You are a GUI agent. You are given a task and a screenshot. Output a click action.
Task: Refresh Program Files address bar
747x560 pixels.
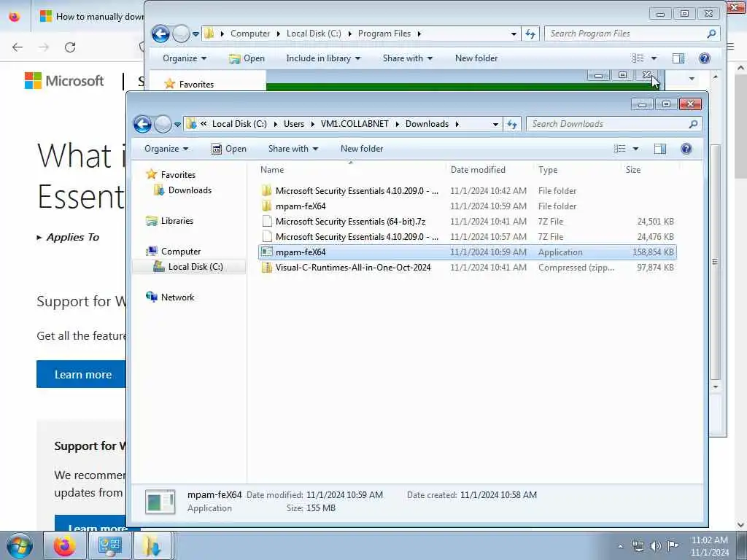pyautogui.click(x=530, y=34)
